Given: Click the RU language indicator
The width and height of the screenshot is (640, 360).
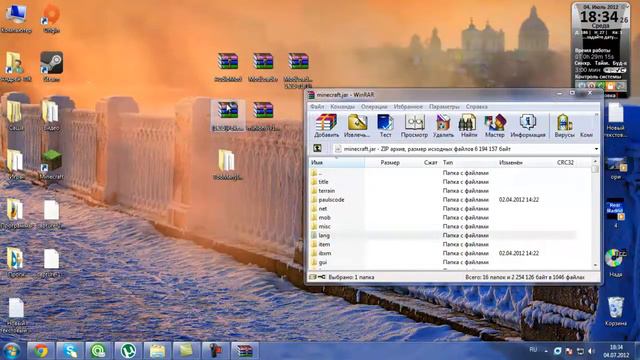Looking at the screenshot, I should pyautogui.click(x=533, y=350).
